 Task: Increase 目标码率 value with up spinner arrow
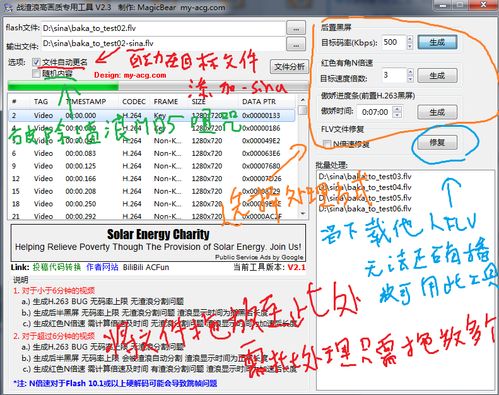click(x=410, y=39)
